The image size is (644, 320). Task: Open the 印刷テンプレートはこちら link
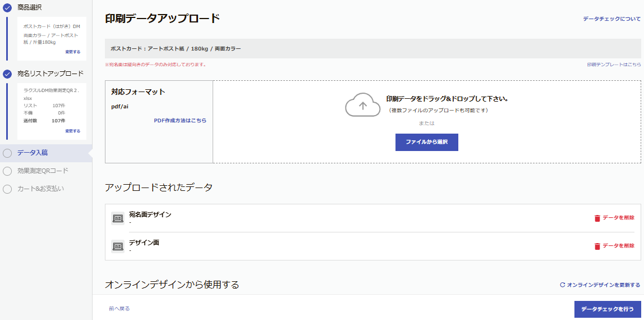pyautogui.click(x=614, y=65)
